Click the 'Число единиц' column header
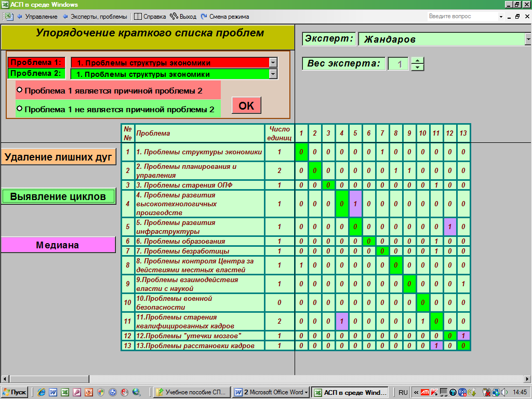The width and height of the screenshot is (532, 399). click(279, 134)
